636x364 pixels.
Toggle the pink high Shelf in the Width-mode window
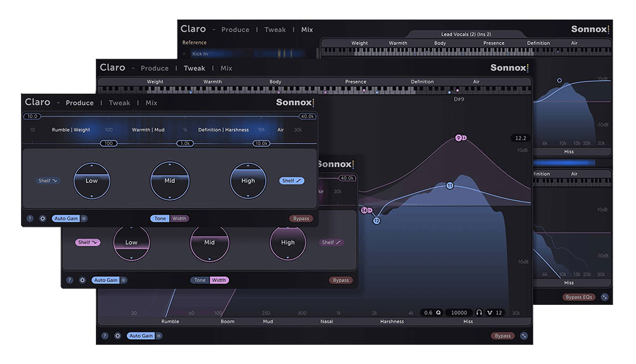[x=331, y=243]
